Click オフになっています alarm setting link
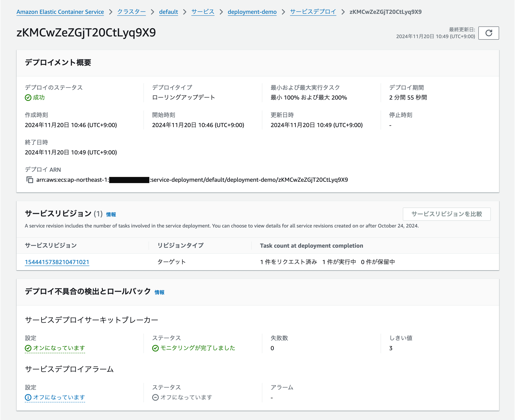 click(x=59, y=397)
